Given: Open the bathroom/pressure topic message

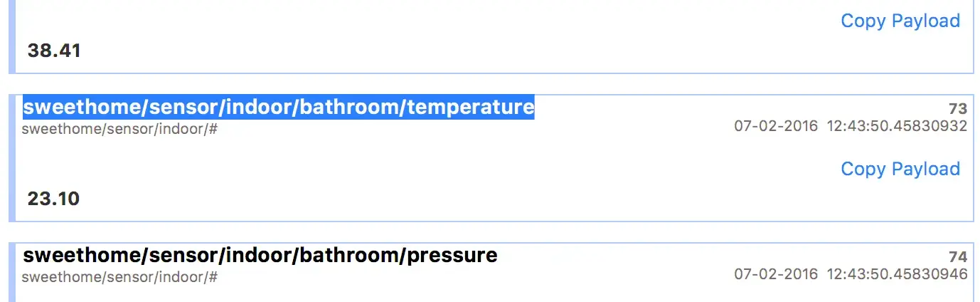Looking at the screenshot, I should pyautogui.click(x=260, y=255).
